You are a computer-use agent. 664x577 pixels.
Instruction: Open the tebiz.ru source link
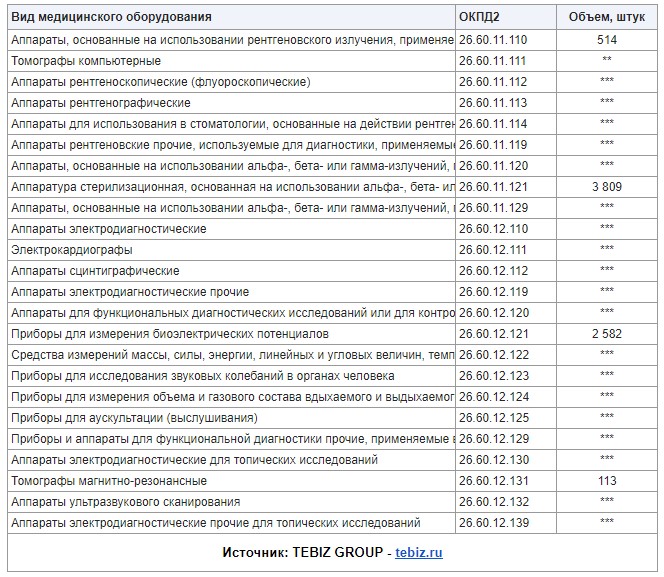tap(419, 552)
